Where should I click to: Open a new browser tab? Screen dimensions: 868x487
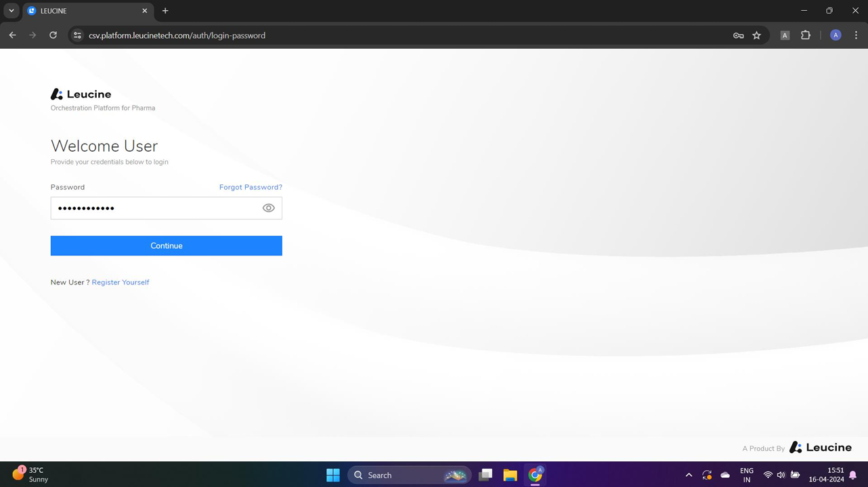point(165,11)
